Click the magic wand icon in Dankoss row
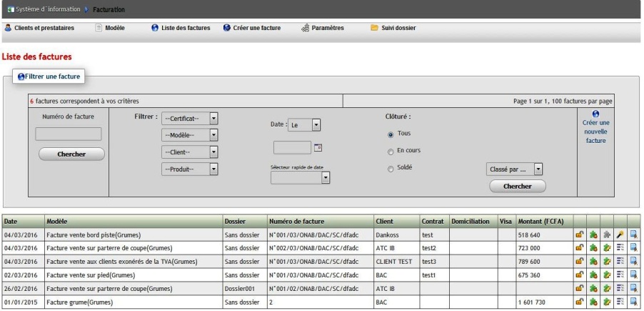Image resolution: width=644 pixels, height=311 pixels. 620,235
